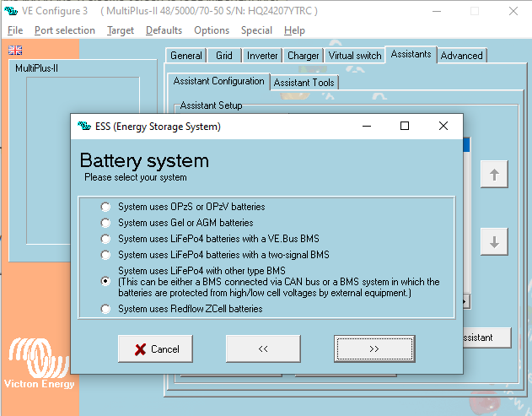Go back with the << button
The height and width of the screenshot is (416, 532).
[x=262, y=348]
